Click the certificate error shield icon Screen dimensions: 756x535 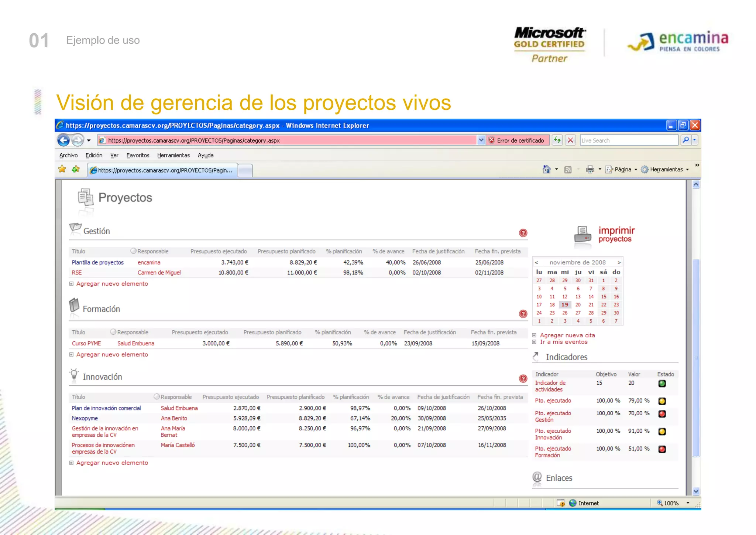[x=492, y=140]
